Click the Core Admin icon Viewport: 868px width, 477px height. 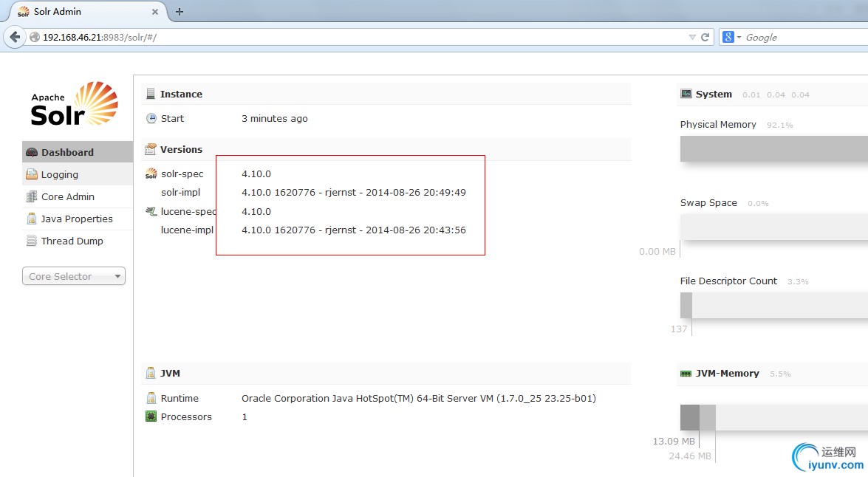click(32, 196)
